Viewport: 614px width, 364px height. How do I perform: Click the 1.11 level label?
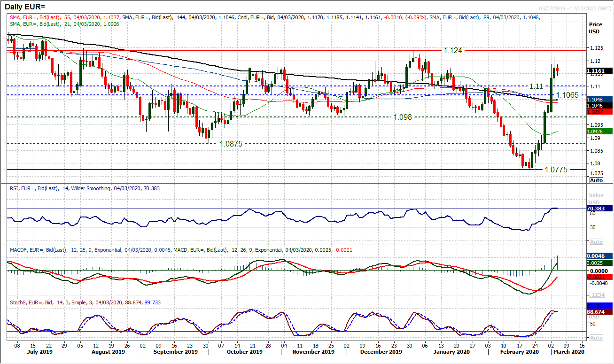point(536,86)
